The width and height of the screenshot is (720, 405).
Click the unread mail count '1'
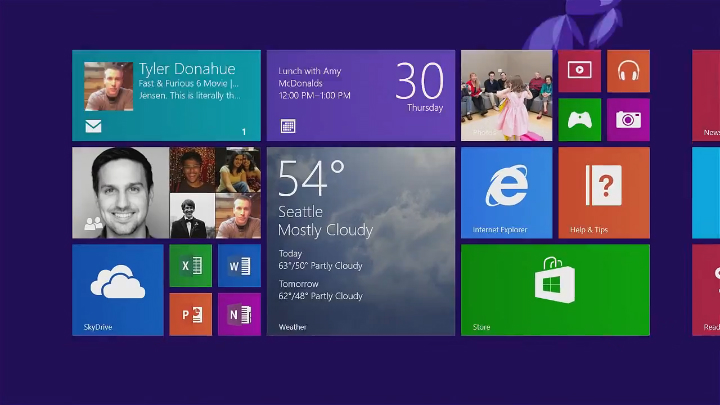click(x=244, y=132)
